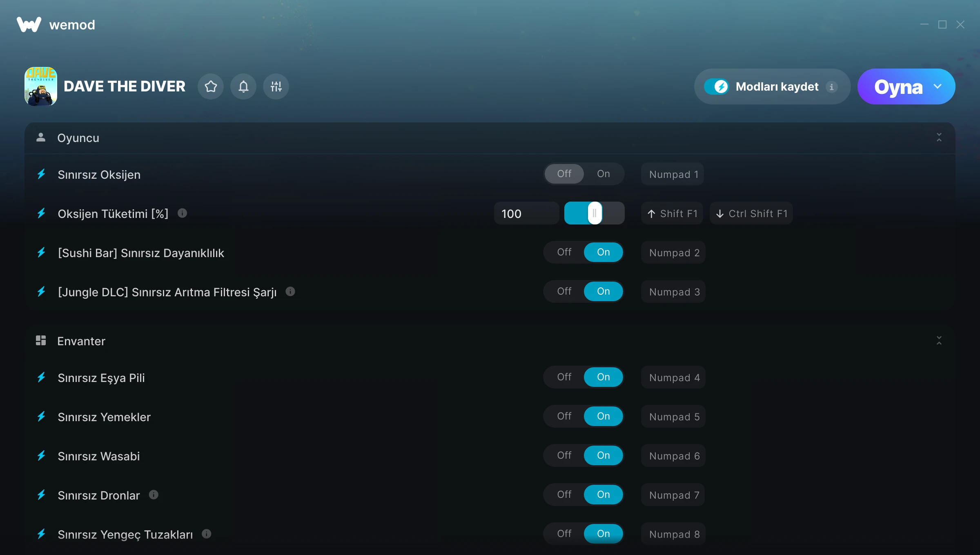Viewport: 980px width, 555px height.
Task: Click the Oyna play button
Action: click(x=898, y=87)
